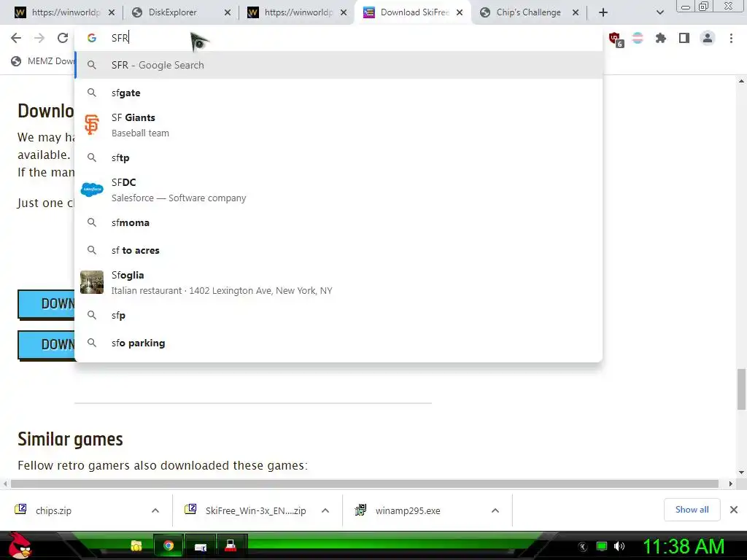This screenshot has width=747, height=560.
Task: Pick the SFDC Salesforce suggestion
Action: [x=338, y=190]
